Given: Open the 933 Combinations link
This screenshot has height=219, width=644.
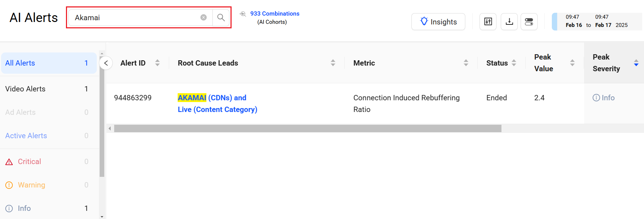Looking at the screenshot, I should (x=274, y=13).
